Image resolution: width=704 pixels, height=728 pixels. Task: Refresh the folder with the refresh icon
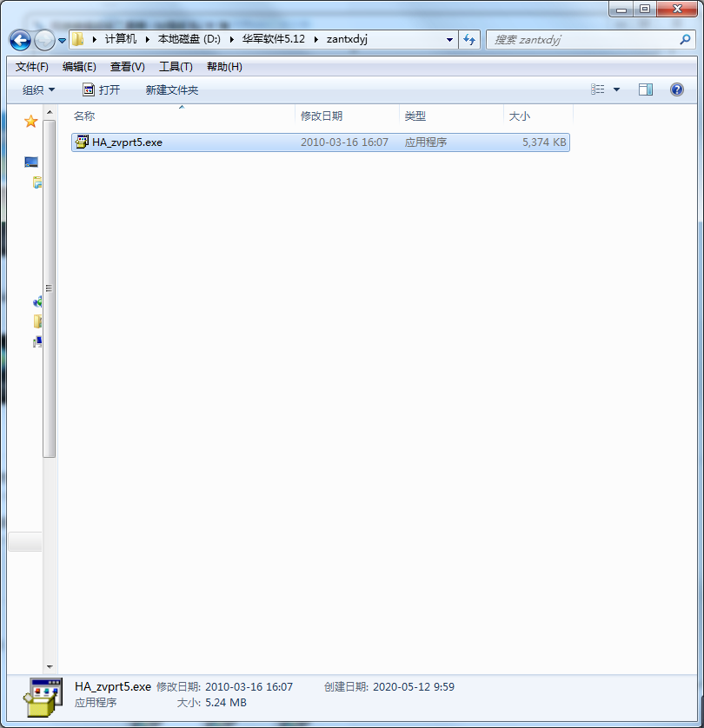(469, 40)
